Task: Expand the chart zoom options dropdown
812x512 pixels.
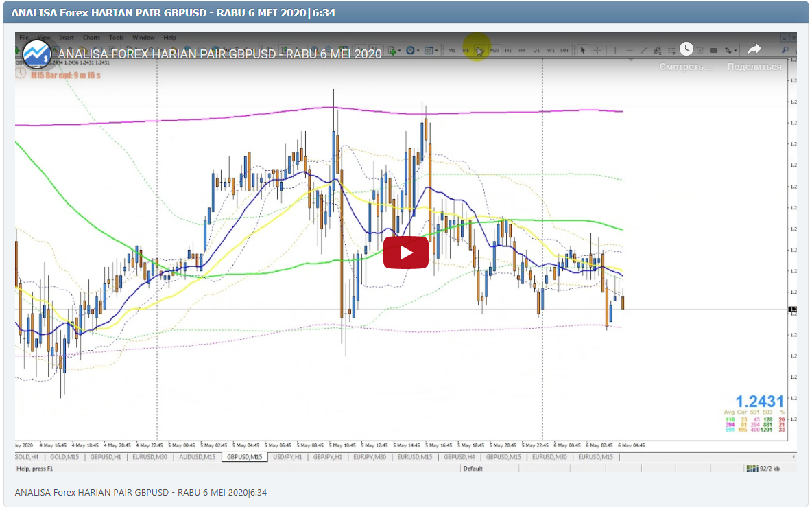Action: [x=437, y=50]
